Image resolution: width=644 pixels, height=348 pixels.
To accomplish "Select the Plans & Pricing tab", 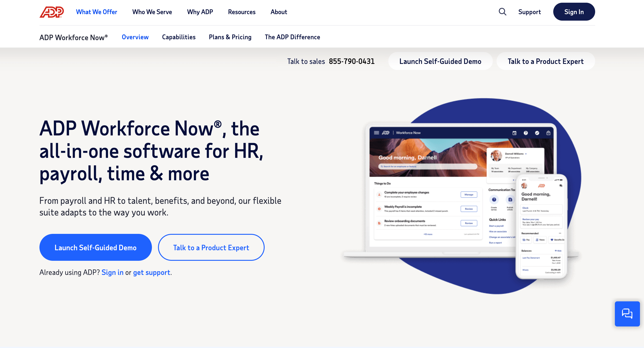I will [230, 37].
